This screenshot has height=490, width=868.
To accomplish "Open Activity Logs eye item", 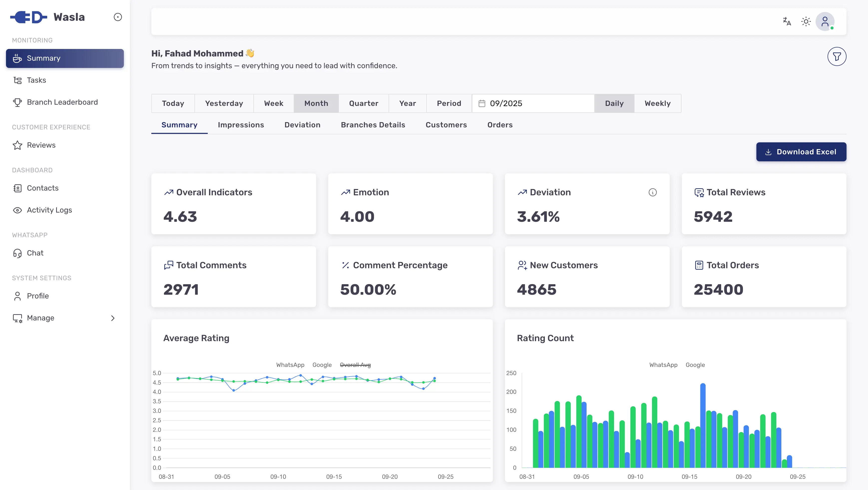I will pos(49,210).
